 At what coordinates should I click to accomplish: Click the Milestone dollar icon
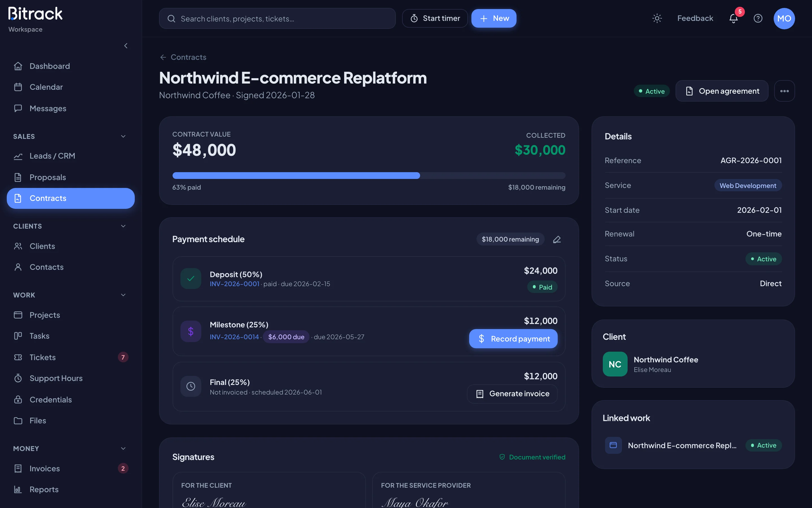coord(191,331)
